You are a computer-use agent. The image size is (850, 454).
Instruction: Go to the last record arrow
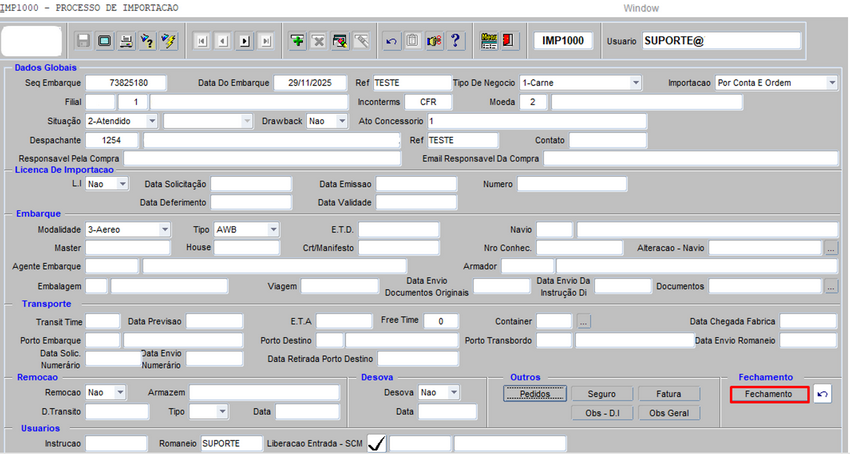265,41
